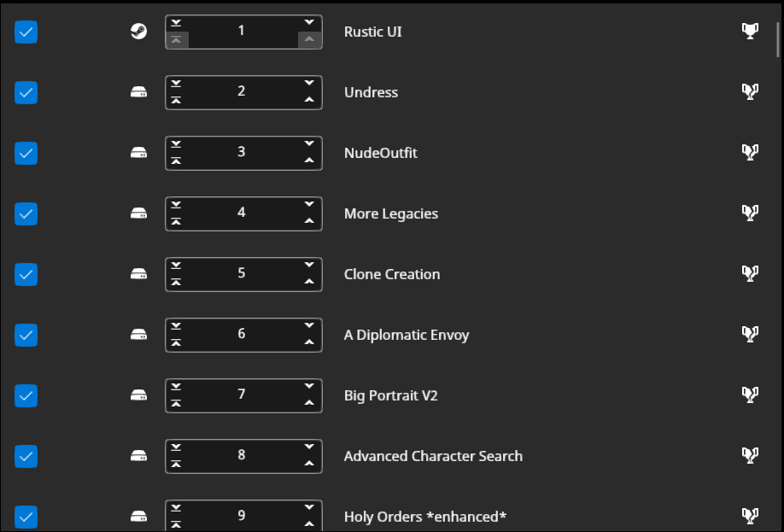The width and height of the screenshot is (784, 532).
Task: Shift Big Portrait V2 down one with the down chevron
Action: coord(309,386)
